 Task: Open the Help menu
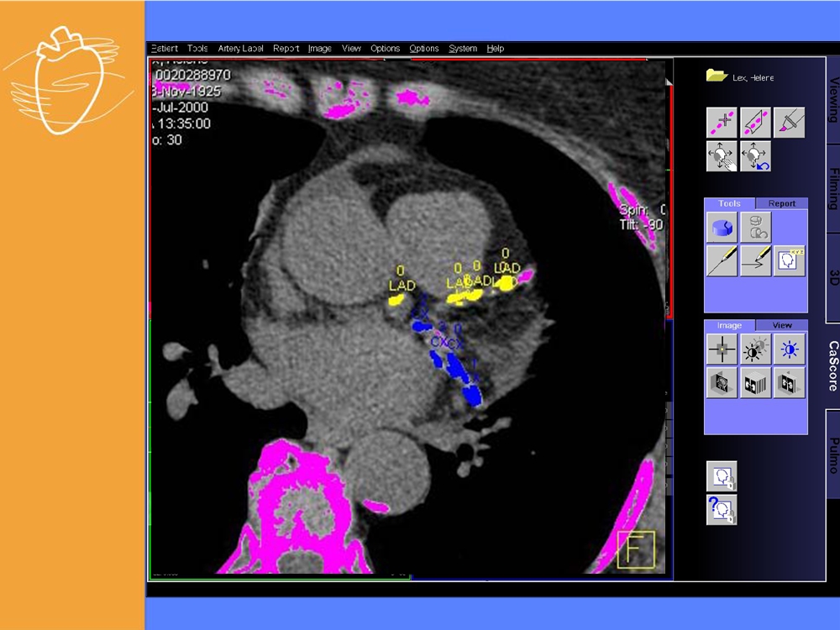[x=496, y=48]
